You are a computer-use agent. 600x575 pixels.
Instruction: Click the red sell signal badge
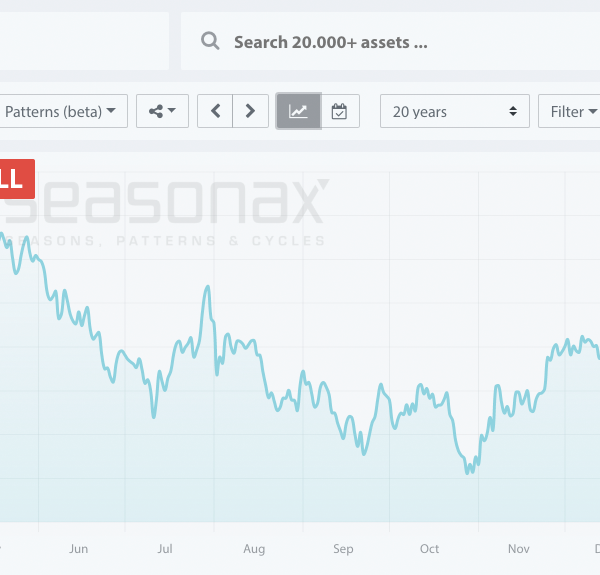coord(17,179)
